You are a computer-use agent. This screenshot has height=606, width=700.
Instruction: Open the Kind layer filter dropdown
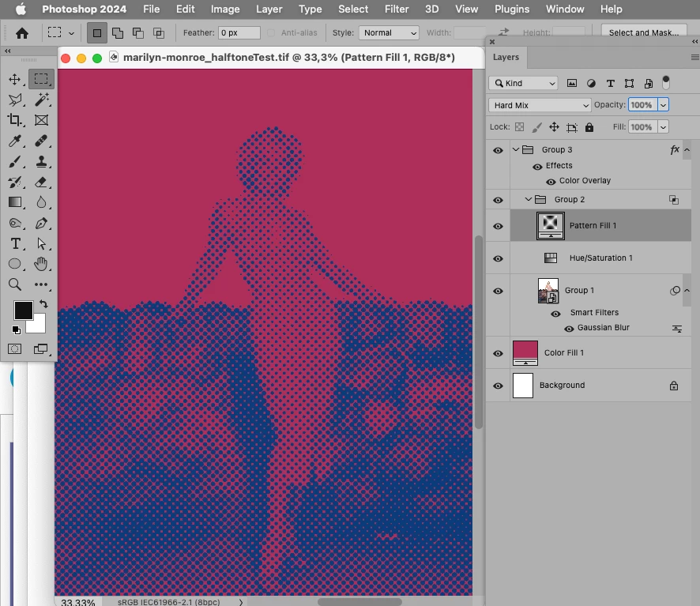pyautogui.click(x=523, y=83)
